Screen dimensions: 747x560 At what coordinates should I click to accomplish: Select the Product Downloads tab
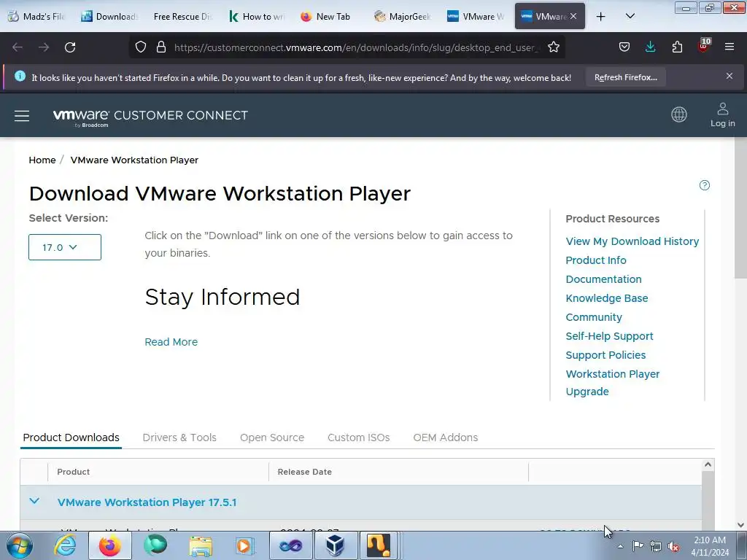(x=71, y=437)
